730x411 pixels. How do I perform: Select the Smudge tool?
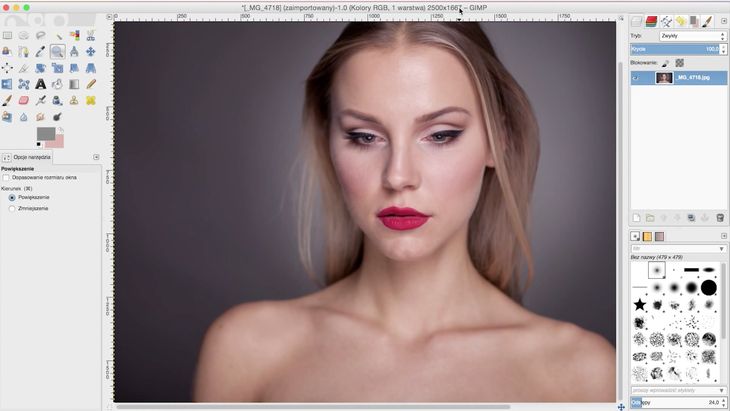click(41, 117)
